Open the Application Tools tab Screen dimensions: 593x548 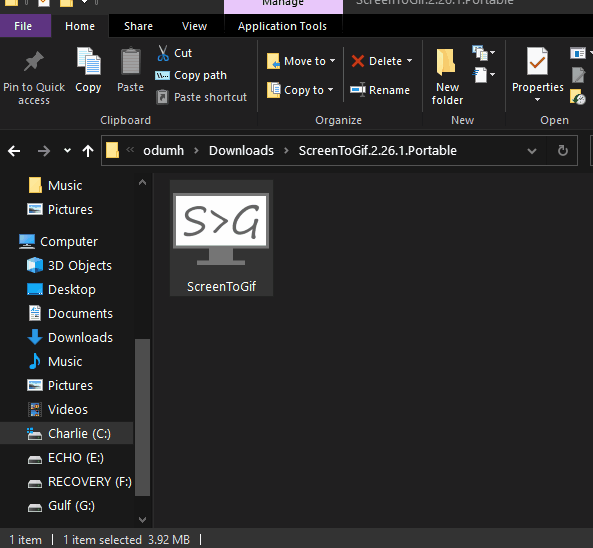(282, 26)
